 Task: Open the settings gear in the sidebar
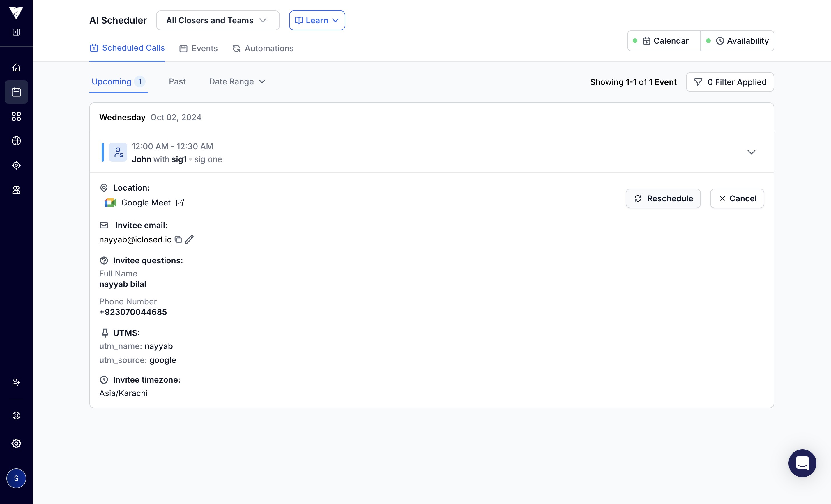tap(16, 443)
